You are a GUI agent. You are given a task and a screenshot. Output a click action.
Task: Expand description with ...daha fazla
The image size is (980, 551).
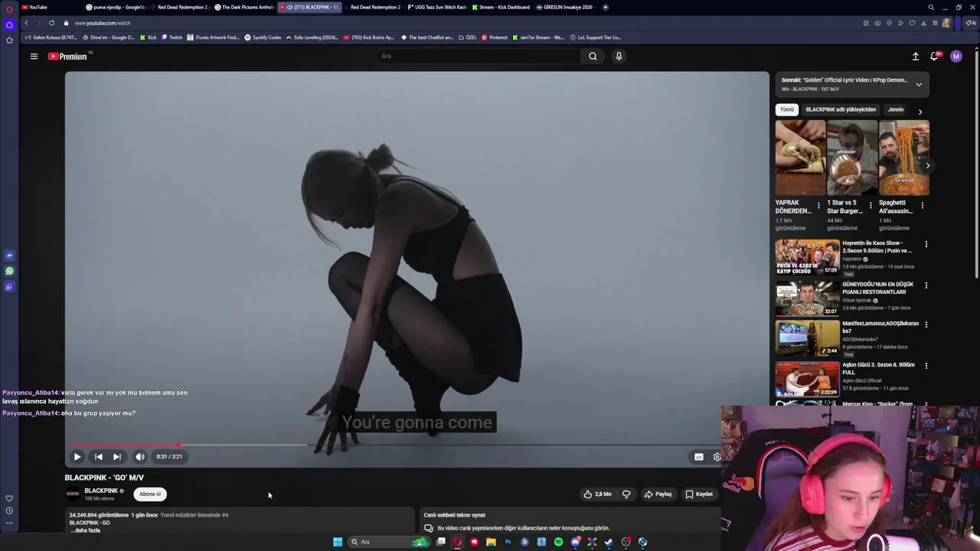point(85,530)
